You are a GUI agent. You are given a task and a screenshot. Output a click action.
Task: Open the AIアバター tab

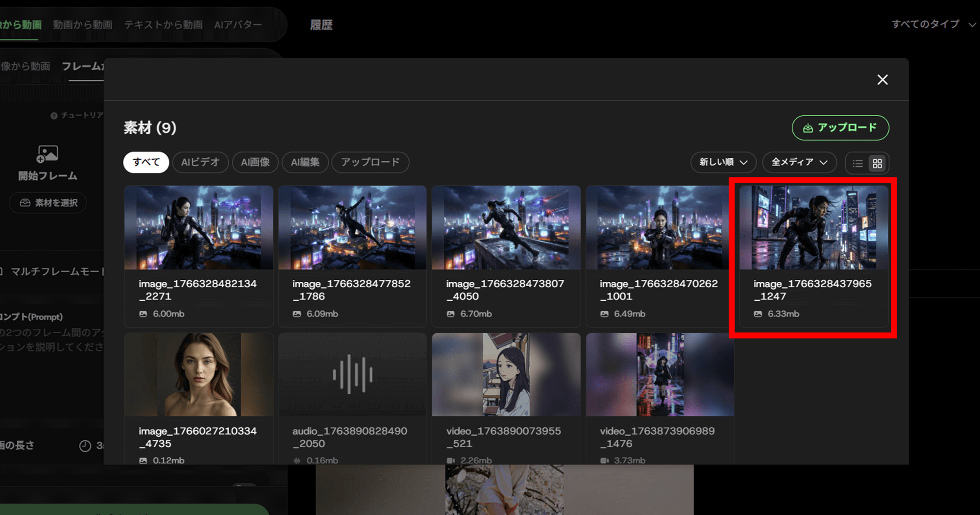(238, 25)
